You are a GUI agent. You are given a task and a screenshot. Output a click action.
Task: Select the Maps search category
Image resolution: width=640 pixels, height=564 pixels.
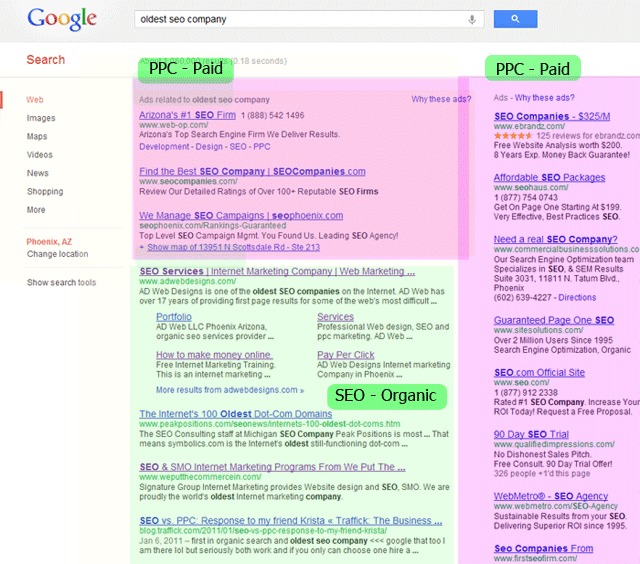pos(37,136)
